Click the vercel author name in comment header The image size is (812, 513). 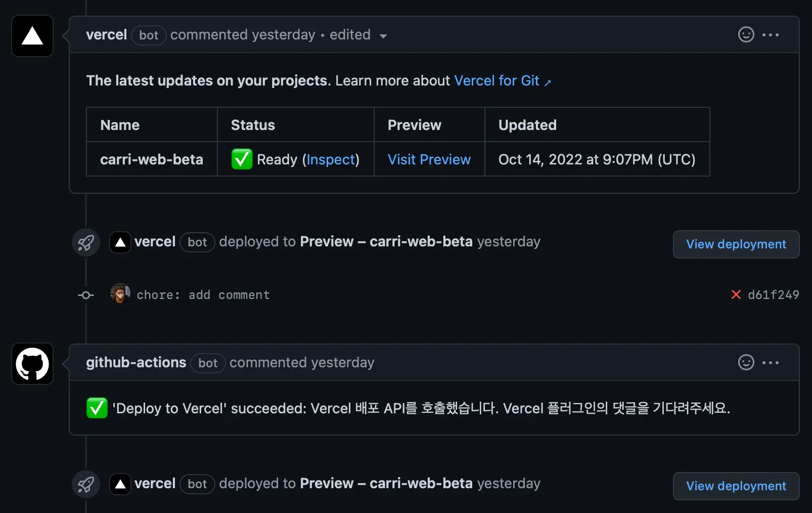106,34
